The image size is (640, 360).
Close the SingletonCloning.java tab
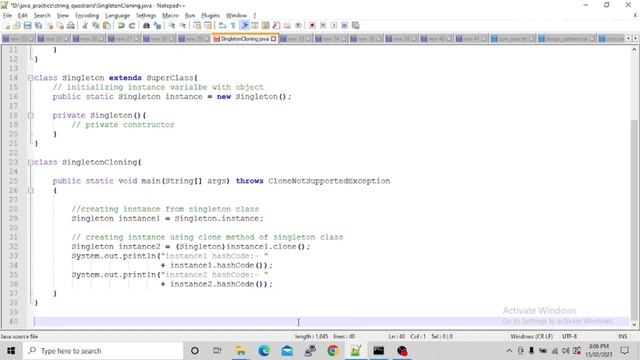[273, 39]
